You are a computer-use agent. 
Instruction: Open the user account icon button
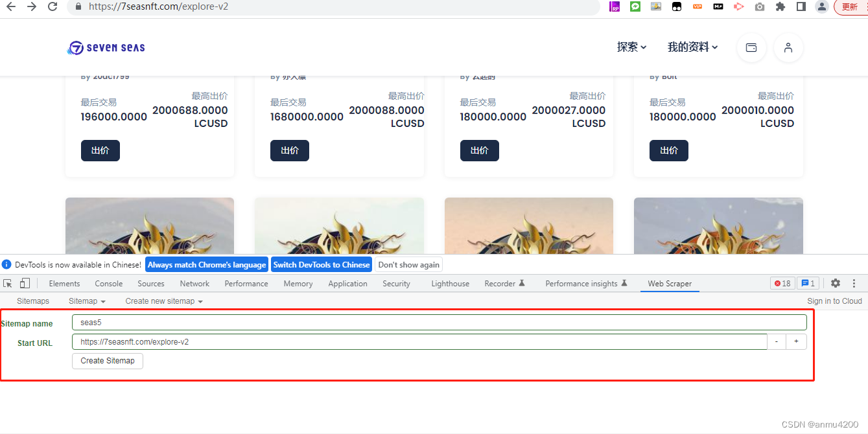pos(788,47)
